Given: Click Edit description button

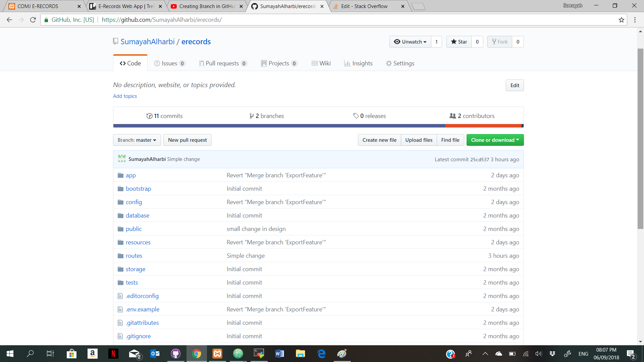Looking at the screenshot, I should (x=515, y=85).
